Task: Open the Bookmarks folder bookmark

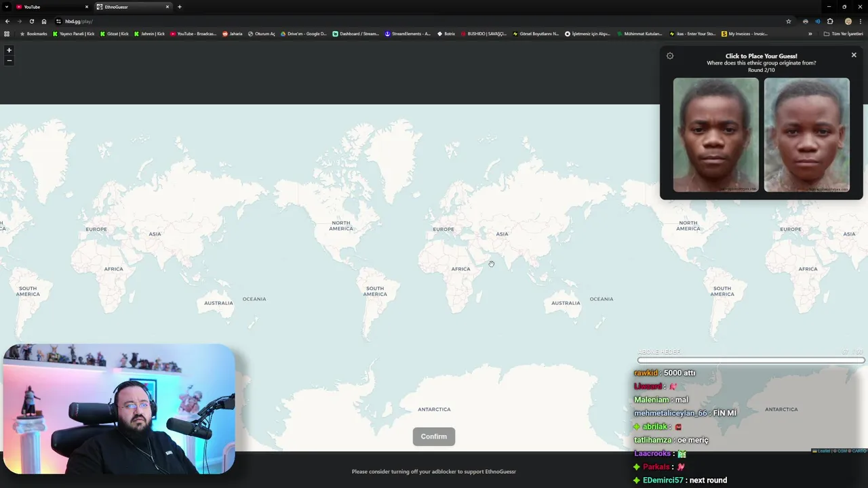Action: click(33, 33)
